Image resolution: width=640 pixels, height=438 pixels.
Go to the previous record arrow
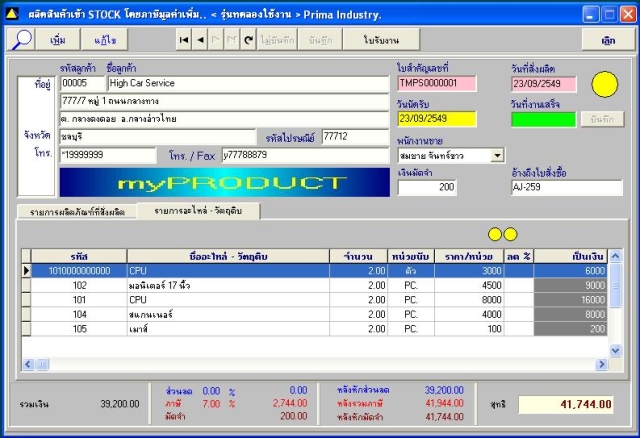click(200, 40)
